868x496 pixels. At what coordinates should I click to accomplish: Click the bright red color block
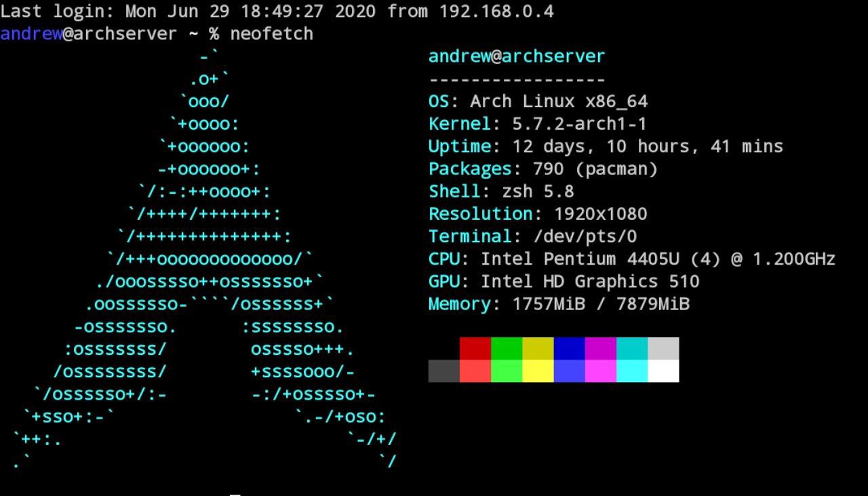[475, 371]
